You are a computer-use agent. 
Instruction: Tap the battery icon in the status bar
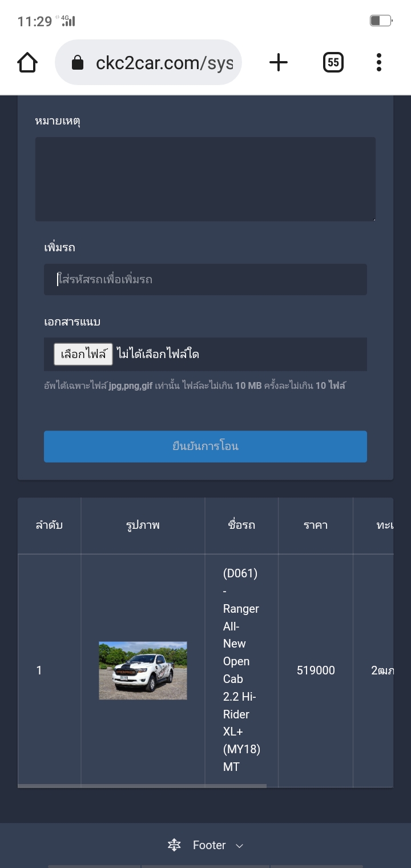coord(380,21)
